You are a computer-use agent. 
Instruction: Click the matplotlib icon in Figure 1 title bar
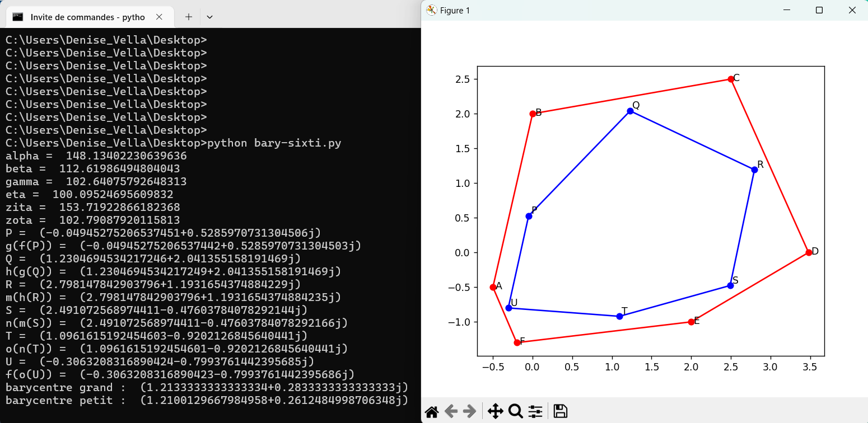[x=431, y=10]
